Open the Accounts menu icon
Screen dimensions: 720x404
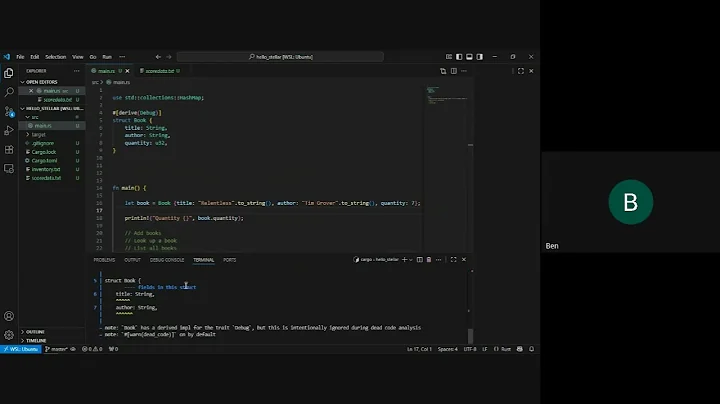(x=9, y=316)
